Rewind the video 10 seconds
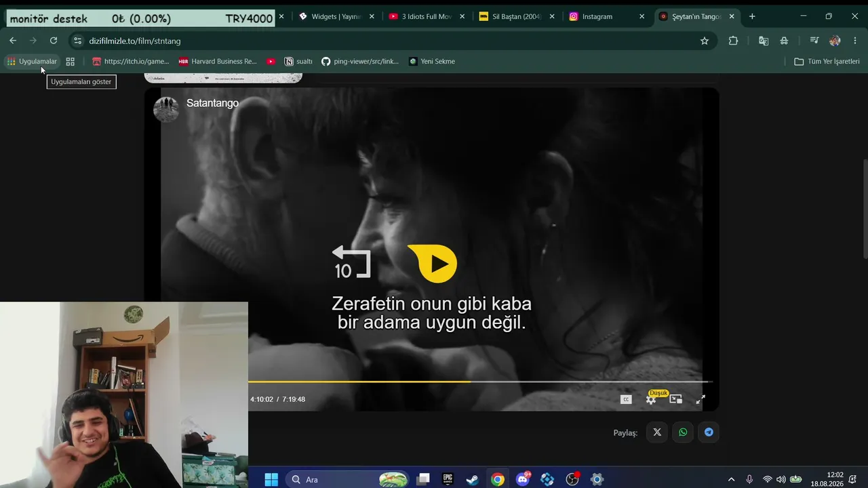Viewport: 868px width, 488px height. pos(351,262)
